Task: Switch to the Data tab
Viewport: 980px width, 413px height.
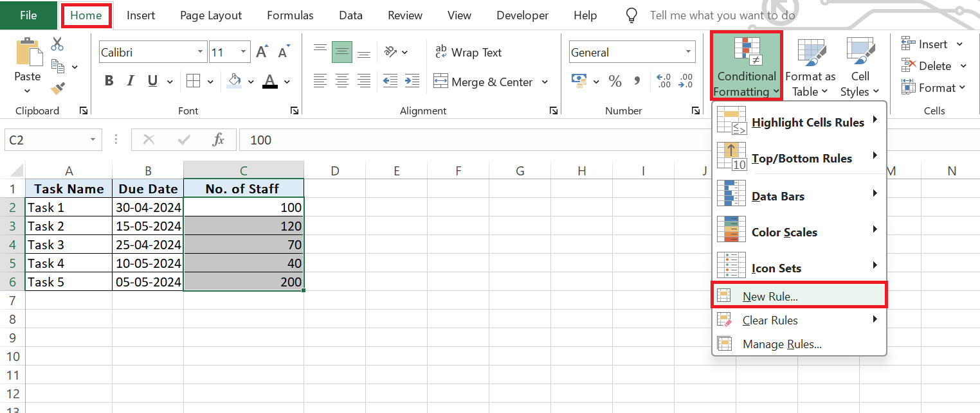Action: (350, 15)
